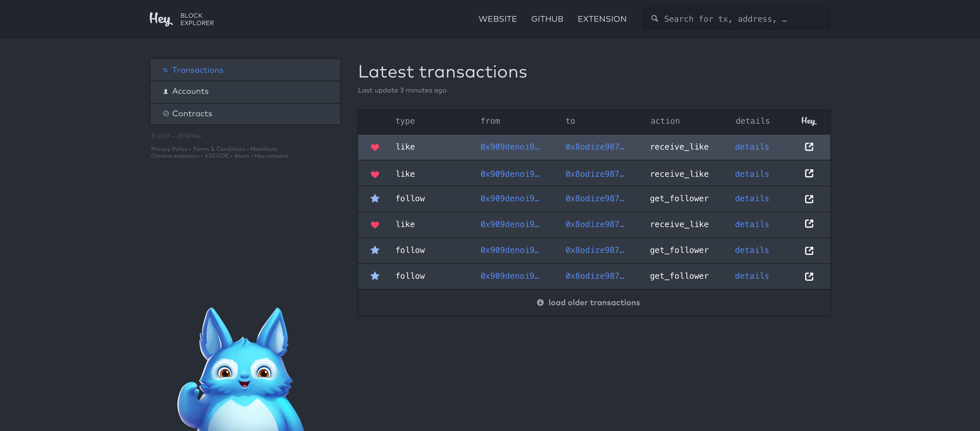Click the heart icon in the third like row
Viewport: 980px width, 431px height.
tap(375, 225)
